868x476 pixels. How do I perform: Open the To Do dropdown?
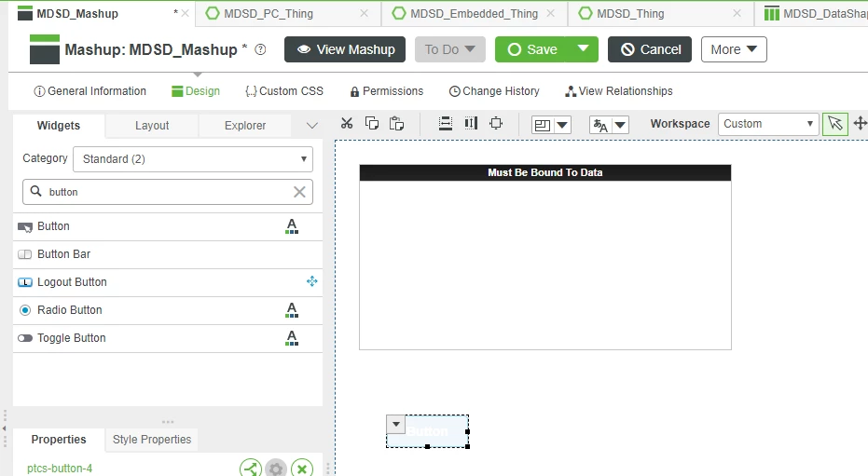click(x=450, y=49)
